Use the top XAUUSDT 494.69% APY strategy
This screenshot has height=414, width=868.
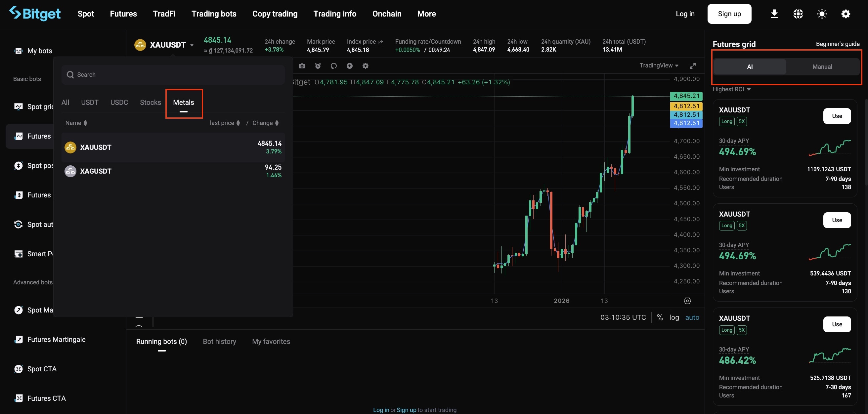(x=837, y=115)
